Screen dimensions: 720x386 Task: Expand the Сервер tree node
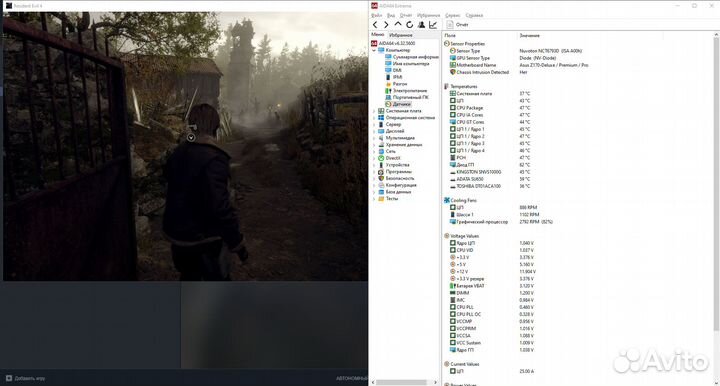374,124
